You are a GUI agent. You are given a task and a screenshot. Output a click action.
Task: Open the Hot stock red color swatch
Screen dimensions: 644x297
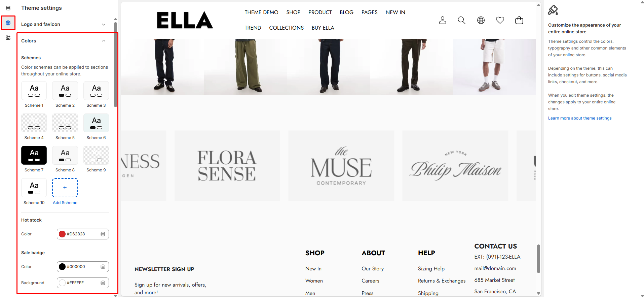tap(62, 234)
